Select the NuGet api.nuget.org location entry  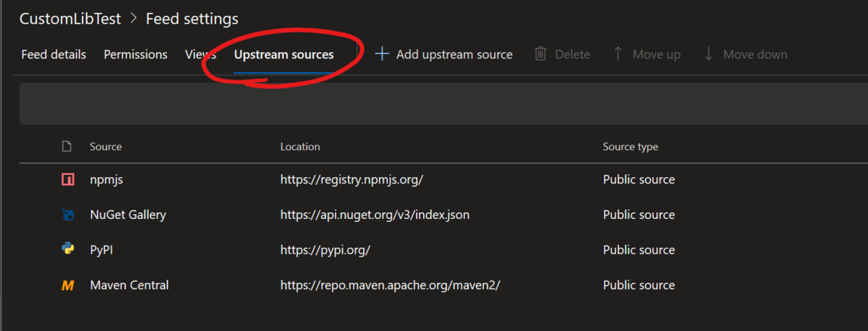tap(380, 215)
